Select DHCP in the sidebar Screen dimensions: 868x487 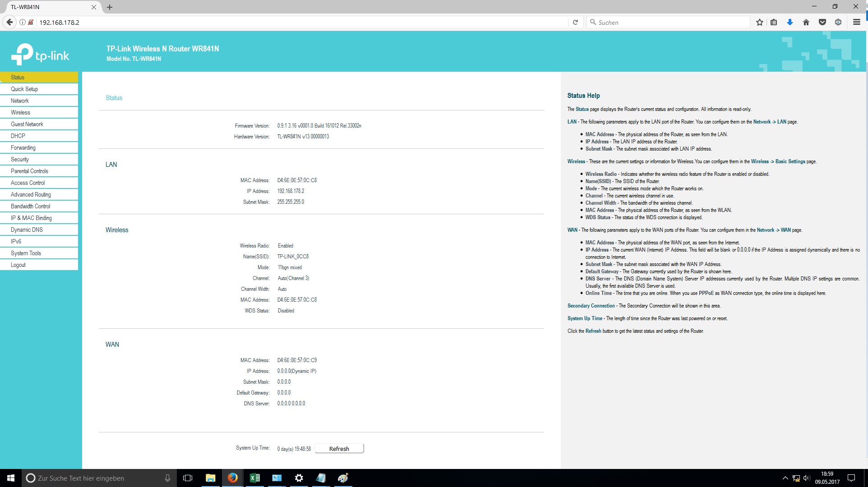[x=18, y=136]
